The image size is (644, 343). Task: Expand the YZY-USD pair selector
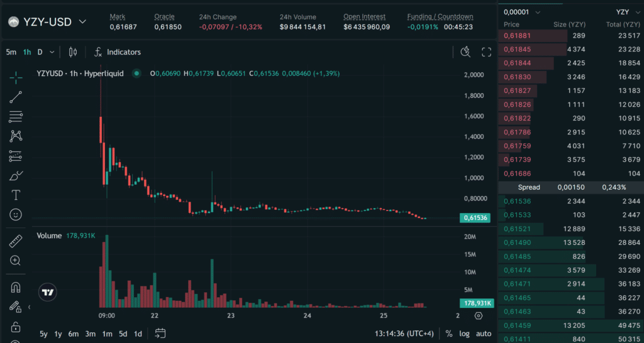pyautogui.click(x=82, y=21)
